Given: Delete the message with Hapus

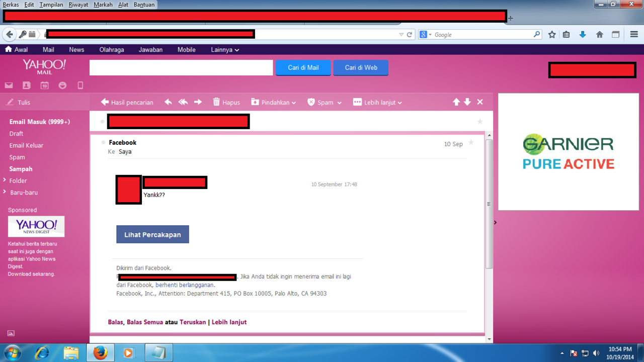Looking at the screenshot, I should [x=226, y=102].
